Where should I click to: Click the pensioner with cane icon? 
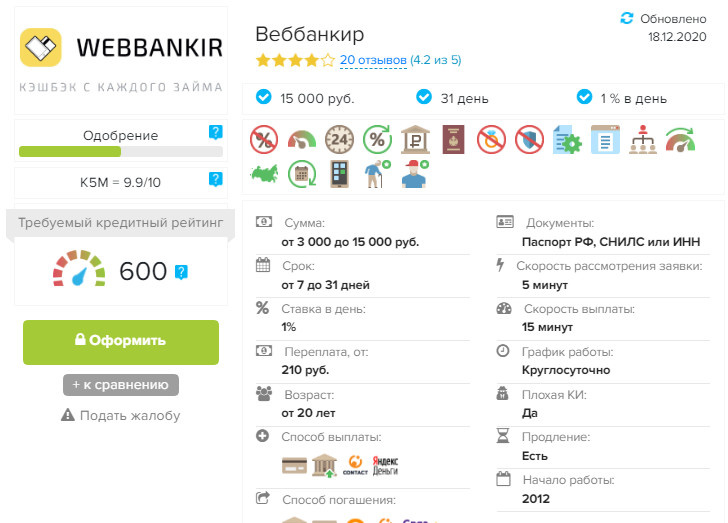coord(377,174)
